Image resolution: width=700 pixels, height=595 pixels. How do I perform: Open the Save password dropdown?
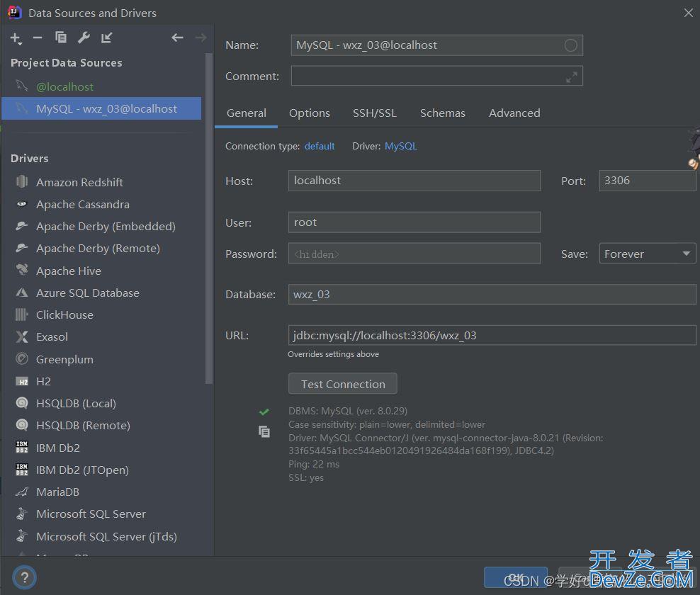(648, 254)
